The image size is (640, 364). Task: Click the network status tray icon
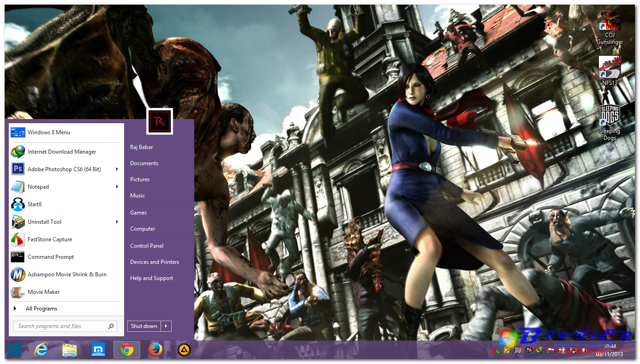point(573,351)
